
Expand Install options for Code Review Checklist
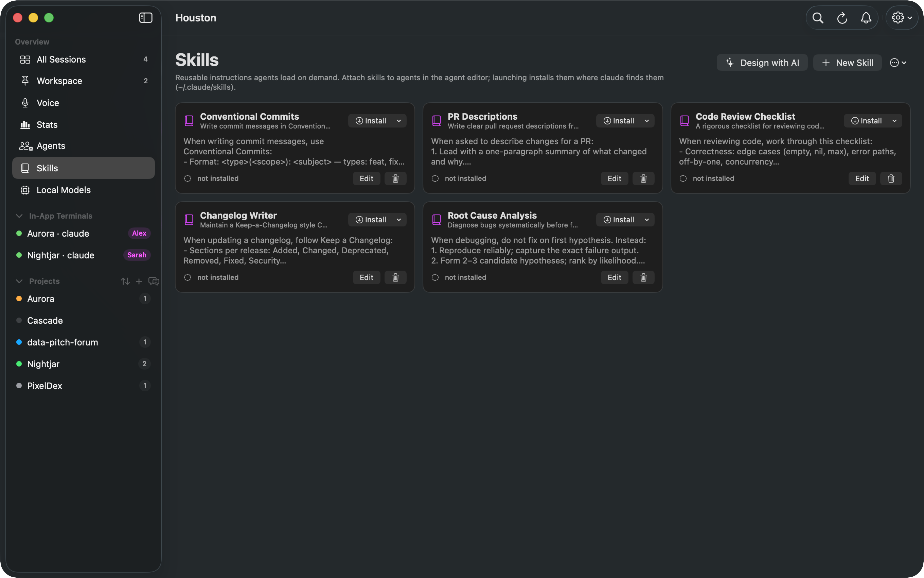point(894,121)
